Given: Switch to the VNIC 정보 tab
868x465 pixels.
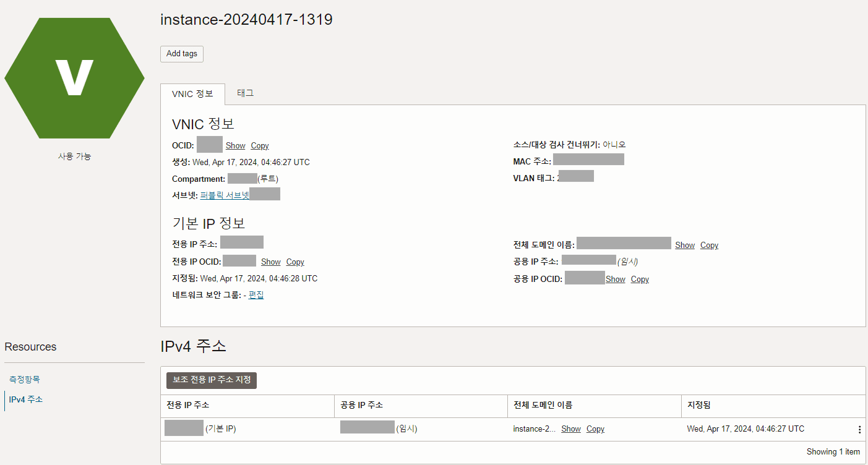Looking at the screenshot, I should tap(192, 94).
